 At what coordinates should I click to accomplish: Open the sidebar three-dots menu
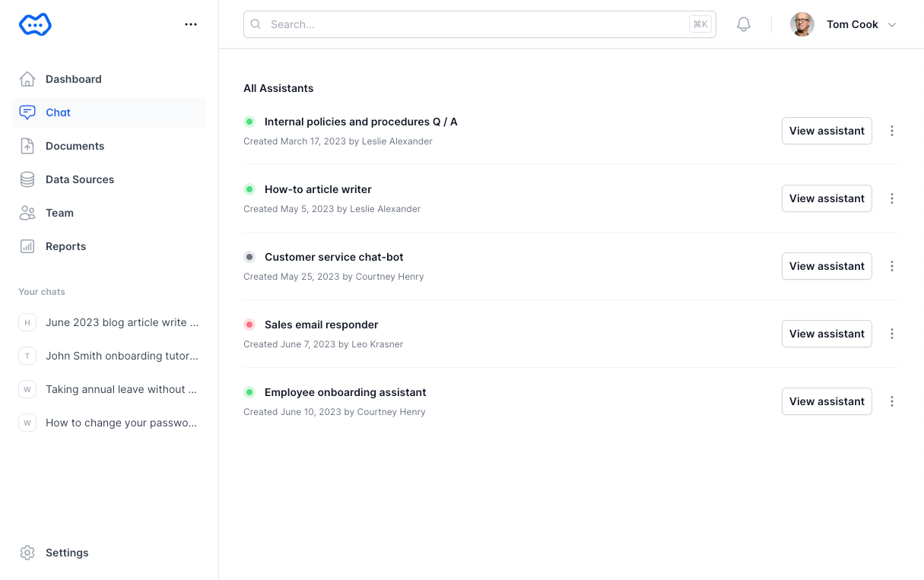pos(191,24)
